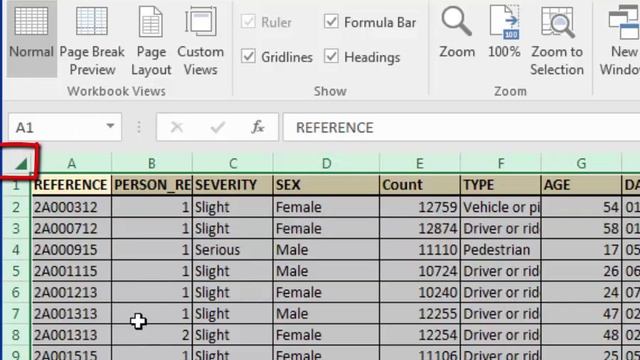Click cell containing 2A000915
The width and height of the screenshot is (640, 360).
pyautogui.click(x=71, y=249)
